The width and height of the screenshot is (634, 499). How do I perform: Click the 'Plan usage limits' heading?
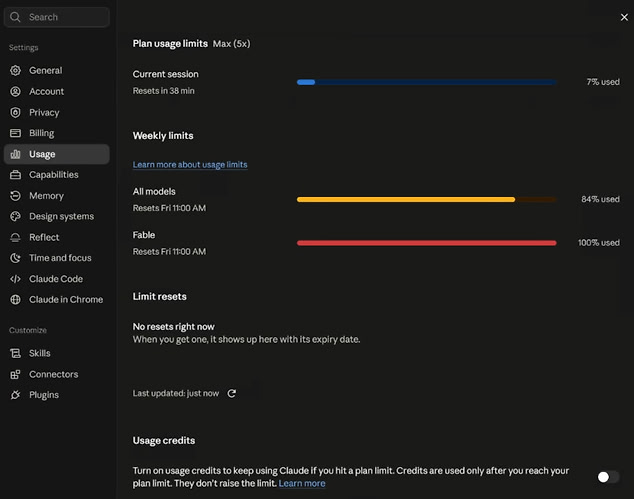pyautogui.click(x=170, y=44)
